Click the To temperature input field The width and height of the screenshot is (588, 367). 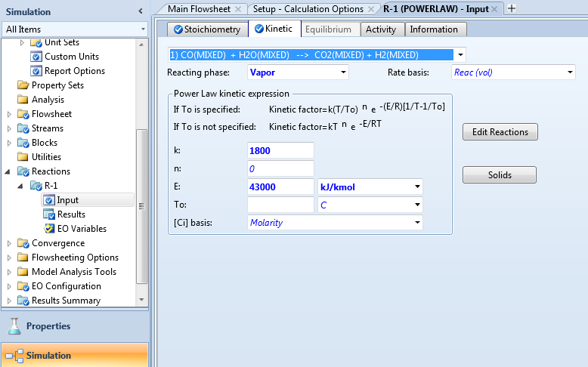pyautogui.click(x=280, y=205)
